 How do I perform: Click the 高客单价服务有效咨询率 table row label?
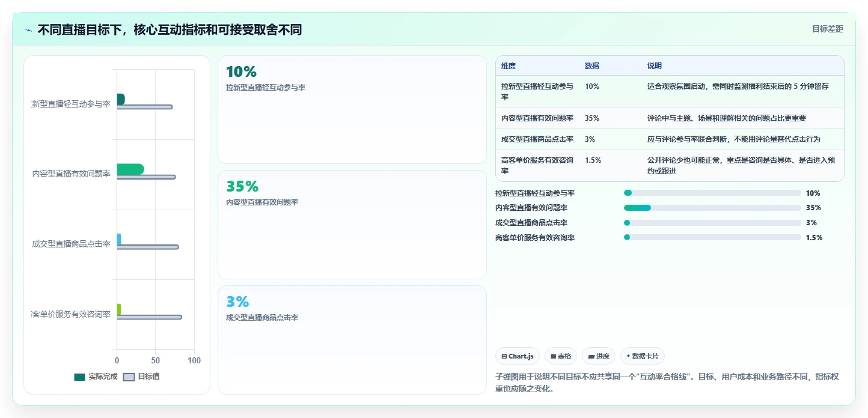(537, 165)
